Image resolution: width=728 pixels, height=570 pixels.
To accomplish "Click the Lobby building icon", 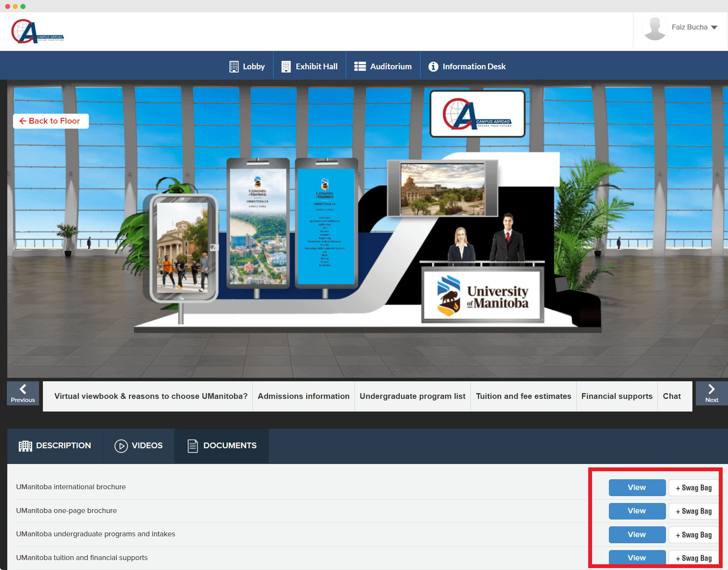I will (x=234, y=67).
